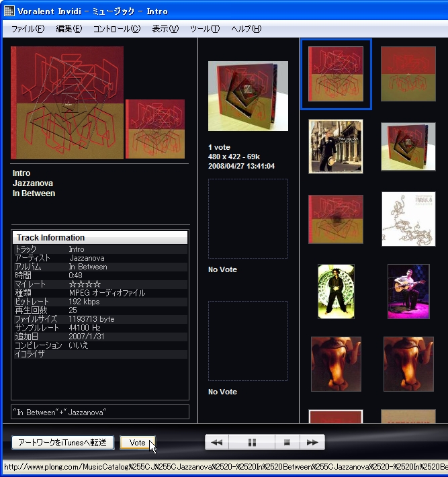Screen dimensions: 448x477
Task: Click the app icon in the title bar
Action: (x=9, y=11)
